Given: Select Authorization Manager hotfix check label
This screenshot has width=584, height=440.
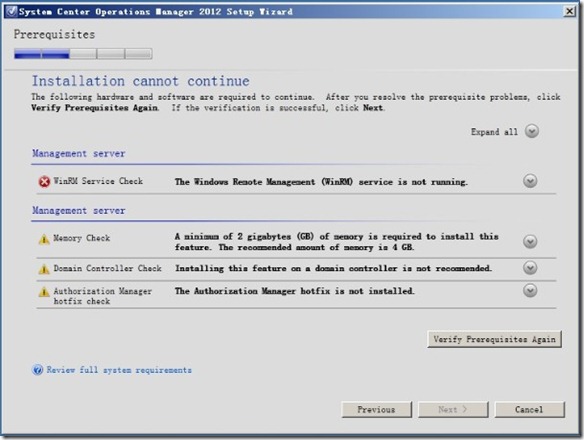Looking at the screenshot, I should click(x=103, y=296).
